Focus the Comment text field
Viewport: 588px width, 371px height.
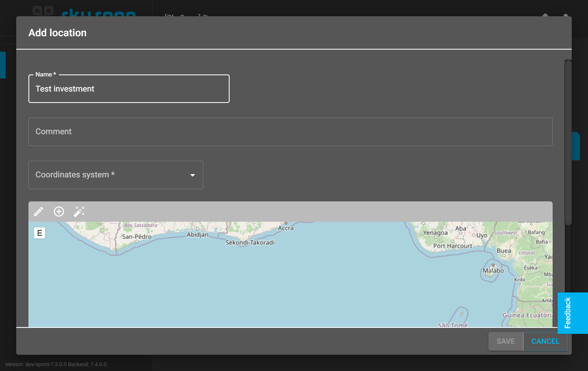pyautogui.click(x=291, y=132)
